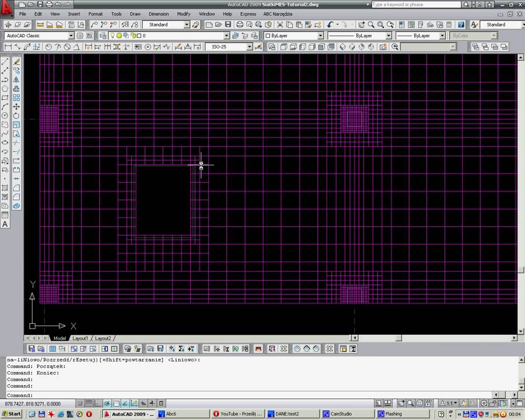Image resolution: width=525 pixels, height=420 pixels.
Task: Select the Polygon draw tool
Action: (5, 89)
